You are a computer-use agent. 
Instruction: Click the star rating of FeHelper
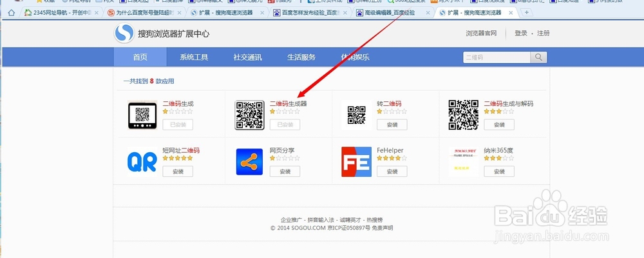(x=392, y=158)
